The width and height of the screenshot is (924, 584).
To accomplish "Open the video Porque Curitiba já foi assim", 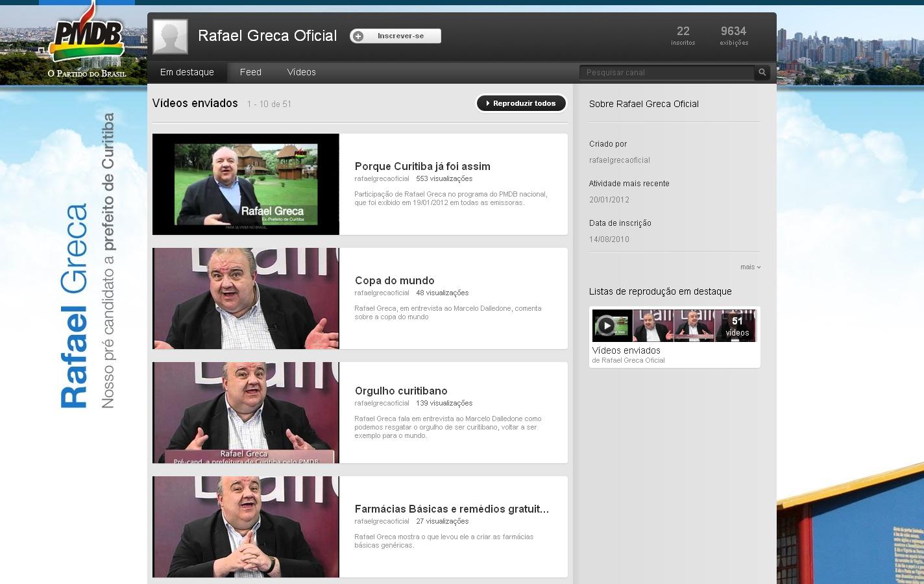I will [422, 166].
